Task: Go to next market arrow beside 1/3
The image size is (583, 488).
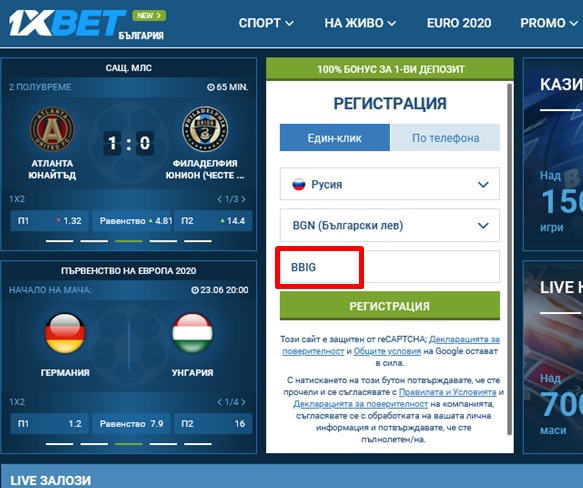Action: pos(244,199)
